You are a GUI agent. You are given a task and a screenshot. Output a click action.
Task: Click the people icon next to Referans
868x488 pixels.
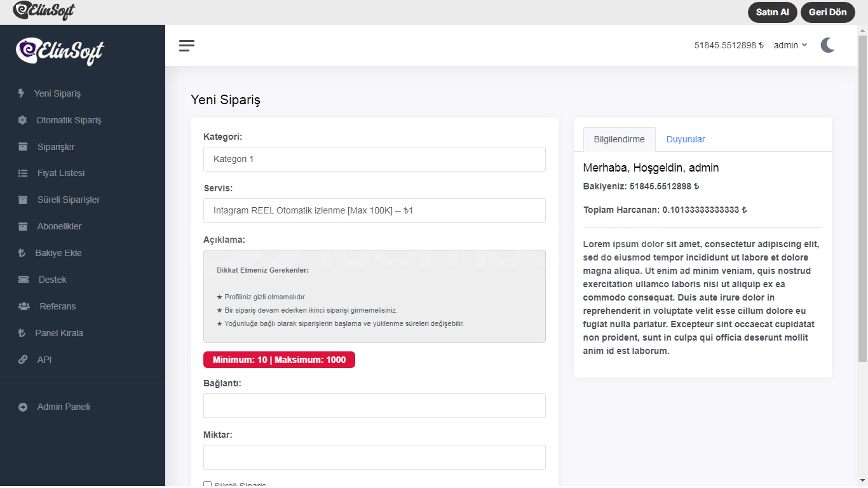[24, 306]
